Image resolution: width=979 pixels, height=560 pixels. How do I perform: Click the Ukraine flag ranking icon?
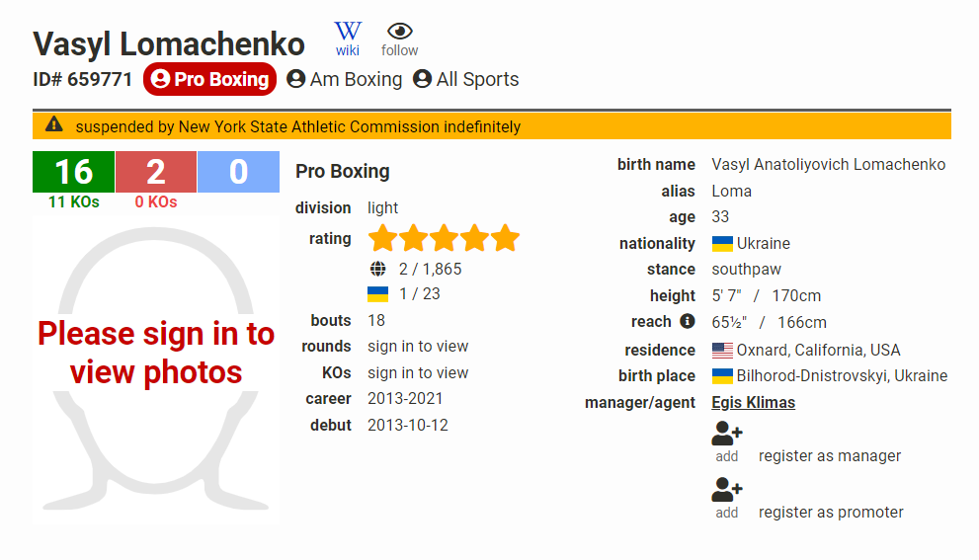tap(377, 294)
